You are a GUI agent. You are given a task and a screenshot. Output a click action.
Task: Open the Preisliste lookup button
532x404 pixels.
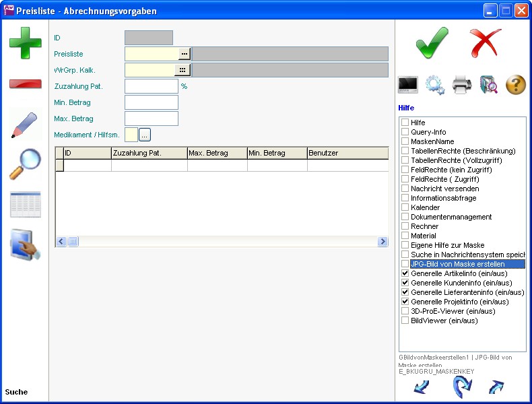pos(184,54)
